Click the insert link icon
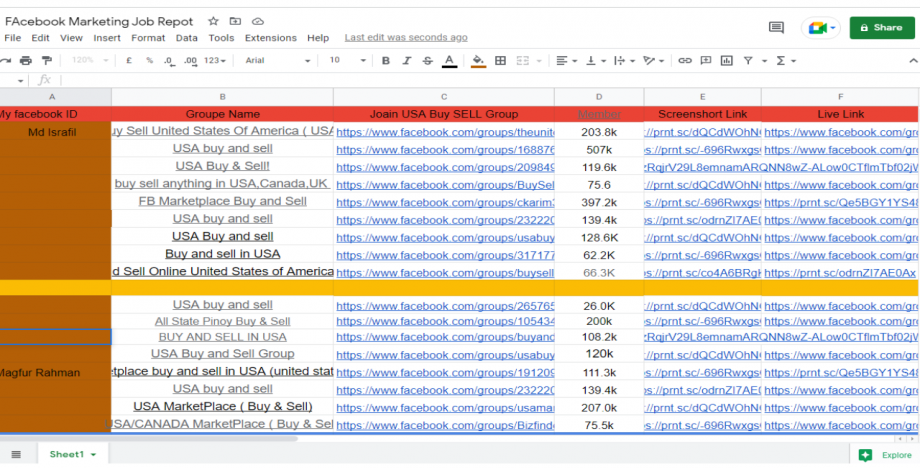 (685, 61)
